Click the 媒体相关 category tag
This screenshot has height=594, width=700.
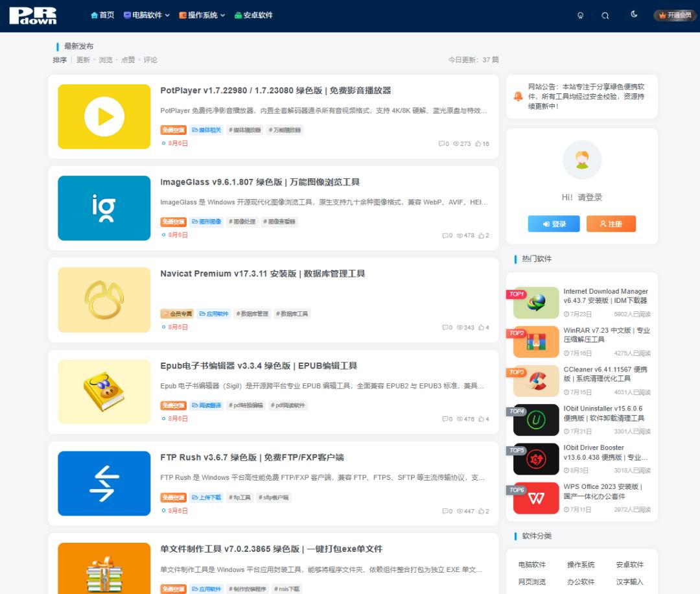point(206,130)
